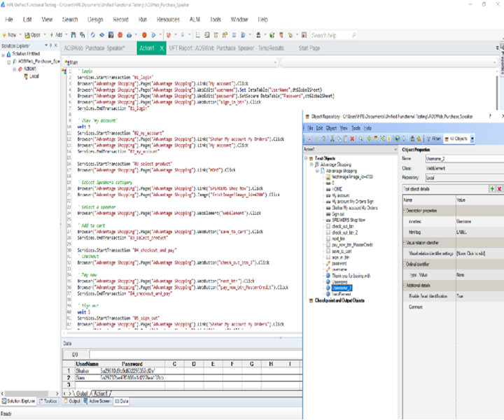Click the yellow star icon in Object Repository toolbar
This screenshot has height=420, width=504.
click(x=389, y=139)
